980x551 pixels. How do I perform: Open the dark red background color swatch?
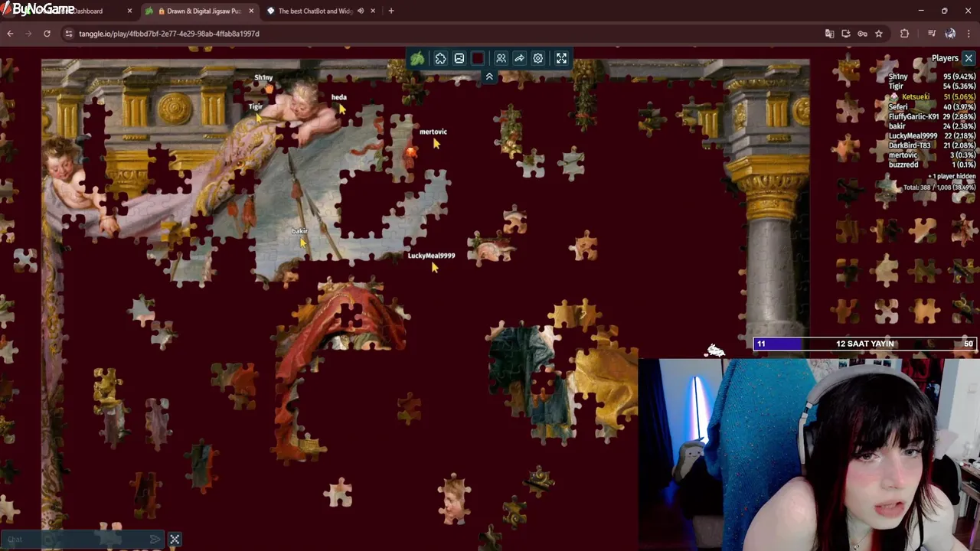[x=478, y=58]
